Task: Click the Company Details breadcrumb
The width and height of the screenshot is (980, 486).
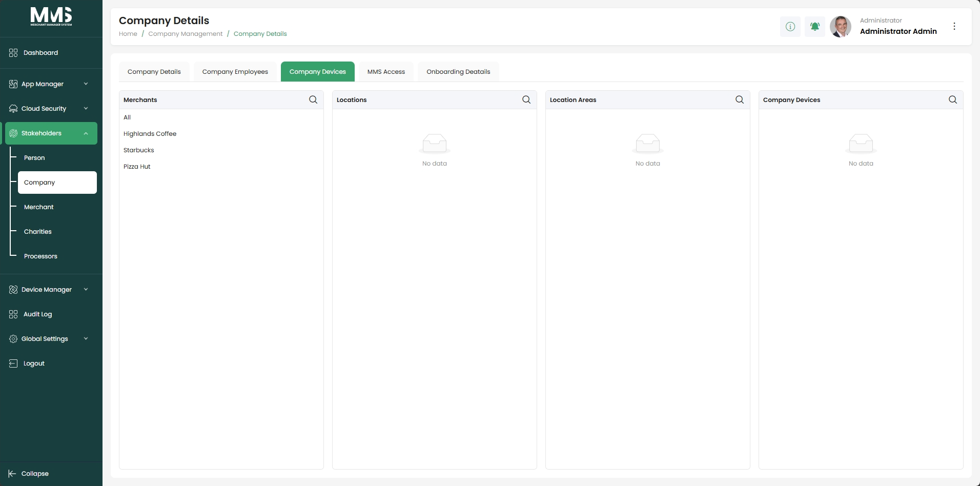Action: pos(260,34)
